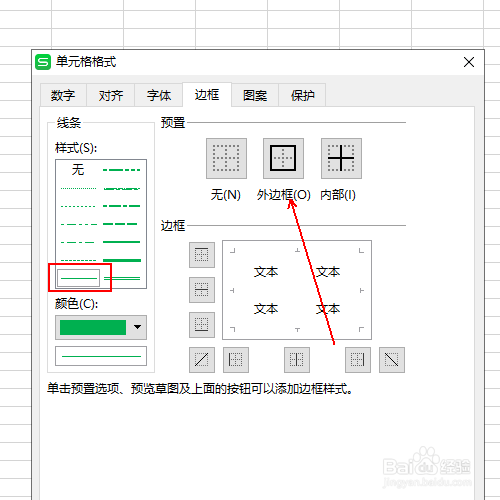Viewport: 500px width, 500px height.
Task: Choose the thin dash-dot-dot line style
Action: [79, 224]
